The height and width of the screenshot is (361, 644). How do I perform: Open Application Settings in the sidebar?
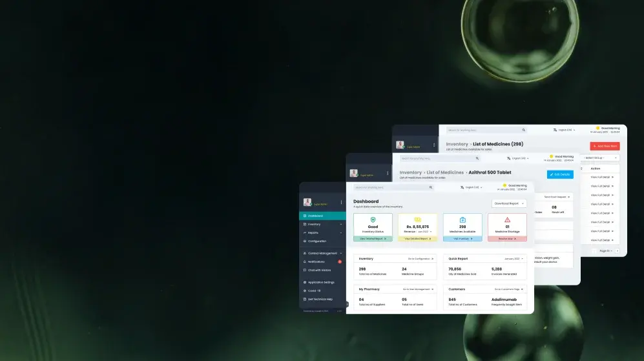pos(320,282)
